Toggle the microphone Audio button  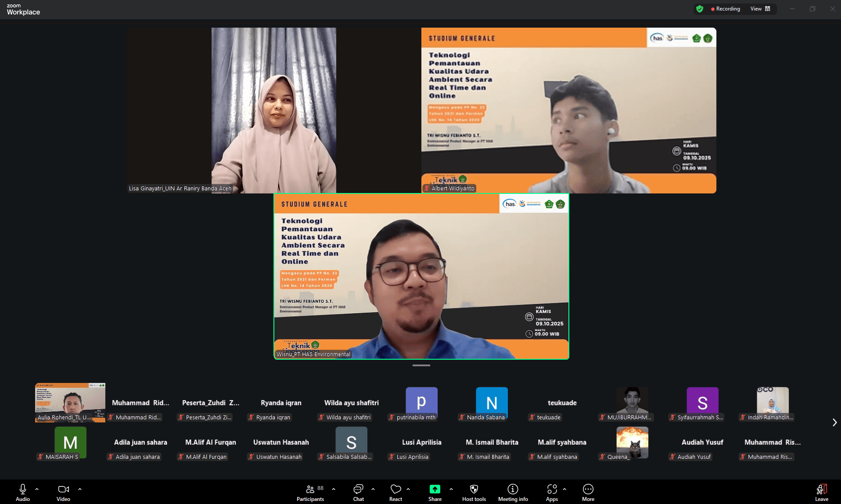(x=23, y=492)
